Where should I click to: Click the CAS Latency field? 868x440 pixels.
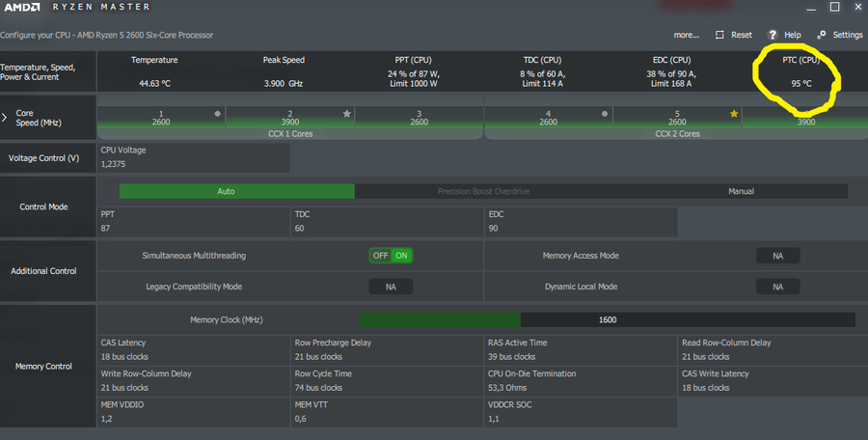coord(193,349)
